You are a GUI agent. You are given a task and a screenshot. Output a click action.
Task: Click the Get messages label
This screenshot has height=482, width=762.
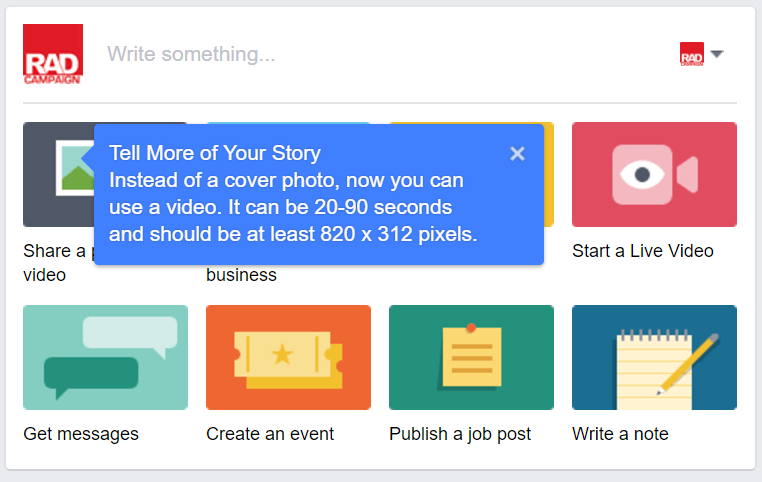click(x=81, y=434)
